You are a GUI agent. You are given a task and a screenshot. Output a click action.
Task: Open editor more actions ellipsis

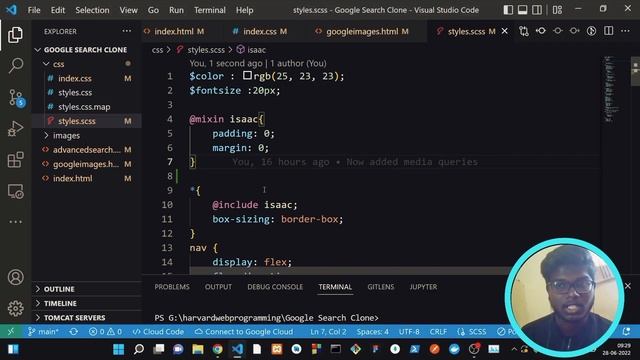point(625,31)
